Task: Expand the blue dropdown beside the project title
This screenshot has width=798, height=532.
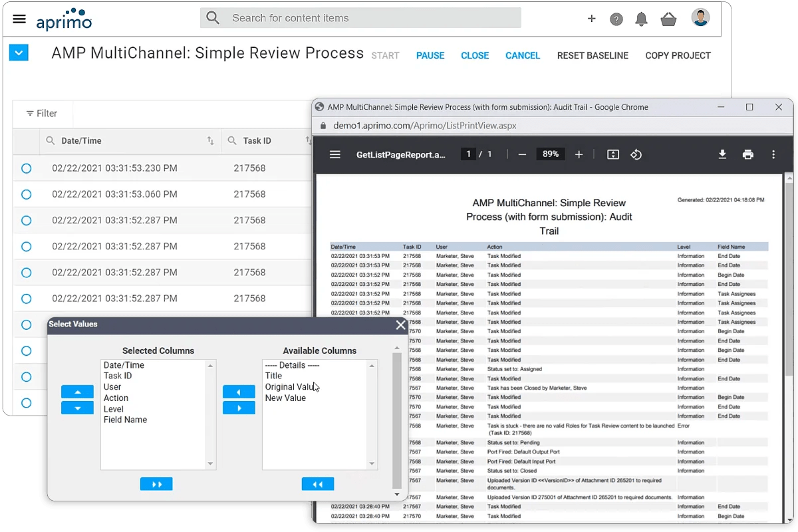Action: coord(19,52)
